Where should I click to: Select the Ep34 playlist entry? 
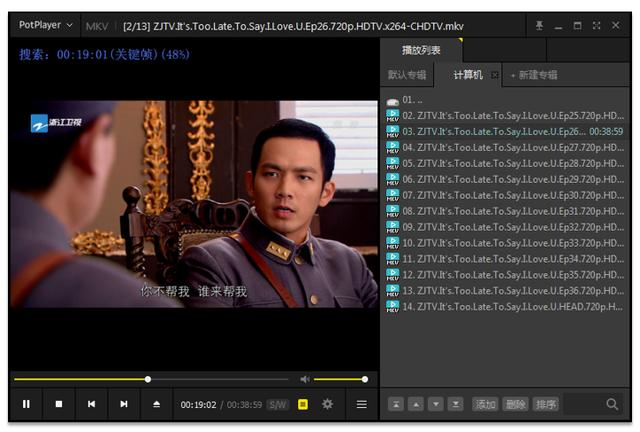504,259
